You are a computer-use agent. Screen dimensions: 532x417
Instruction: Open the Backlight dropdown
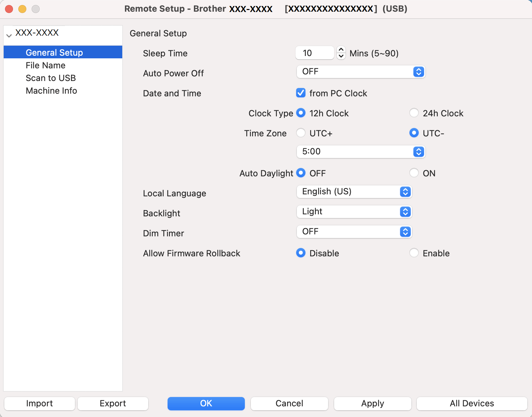click(354, 212)
